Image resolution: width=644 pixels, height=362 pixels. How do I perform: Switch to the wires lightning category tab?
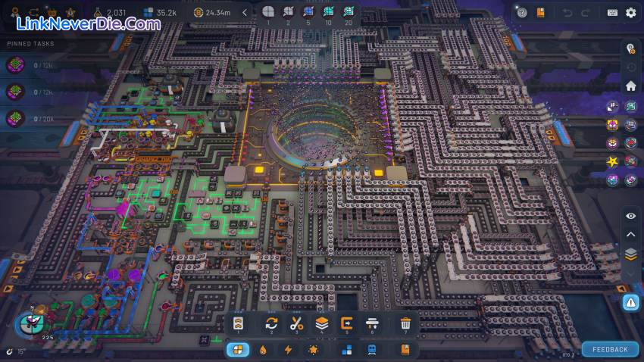point(288,350)
